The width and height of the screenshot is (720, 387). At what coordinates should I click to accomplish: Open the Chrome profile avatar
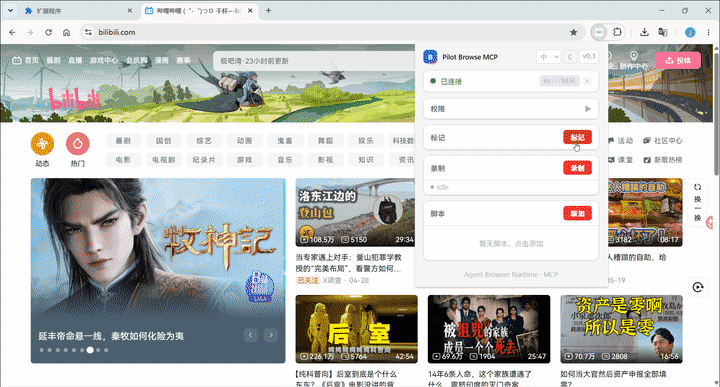(690, 32)
